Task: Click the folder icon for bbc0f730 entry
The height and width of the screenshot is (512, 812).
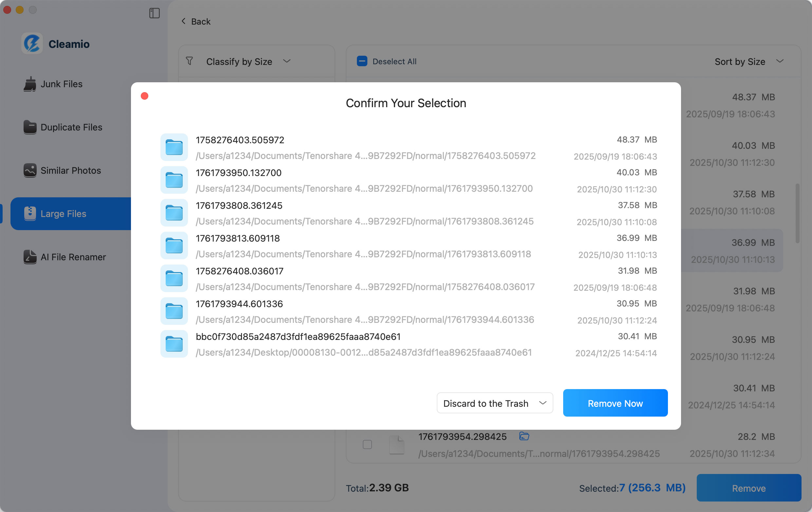Action: tap(174, 344)
